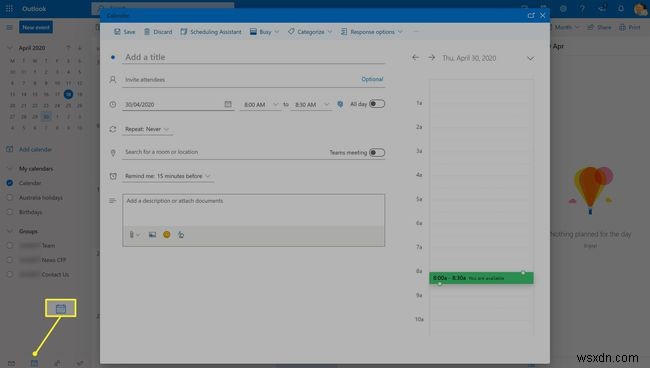Focus Search for a room or location
650x368 pixels.
224,152
